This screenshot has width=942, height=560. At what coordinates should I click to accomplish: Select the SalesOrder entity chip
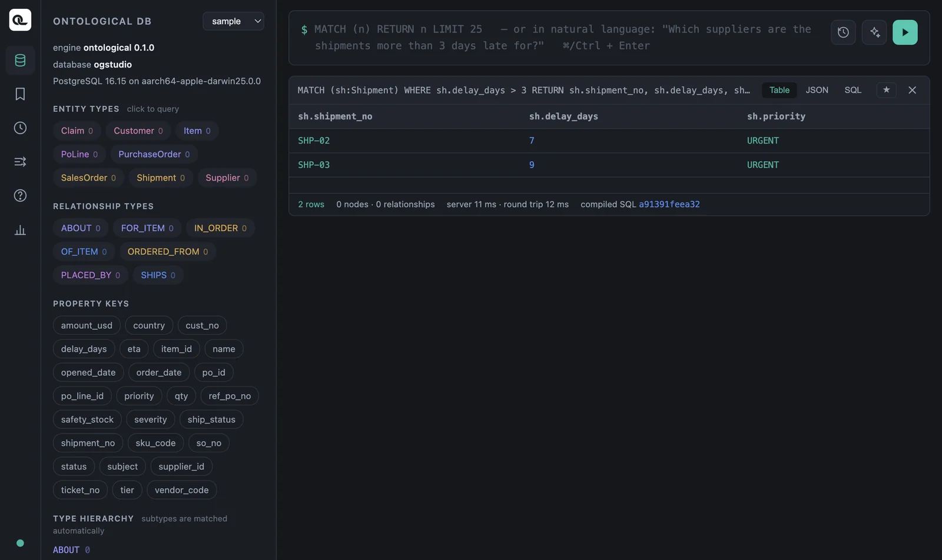click(88, 178)
